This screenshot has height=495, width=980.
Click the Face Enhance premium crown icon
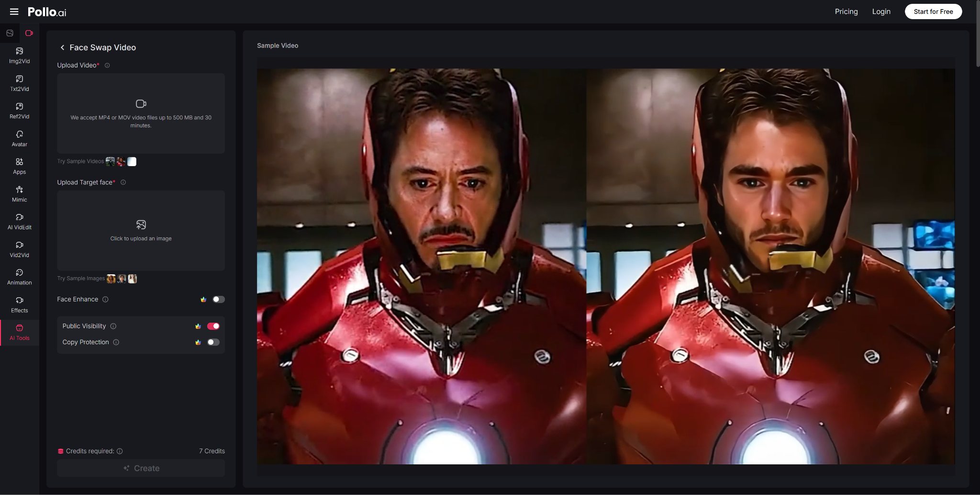pos(203,299)
